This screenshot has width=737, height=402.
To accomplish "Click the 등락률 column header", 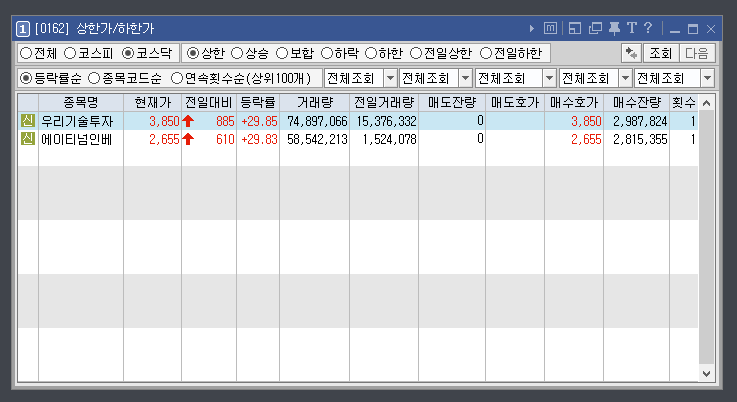I will pos(258,102).
